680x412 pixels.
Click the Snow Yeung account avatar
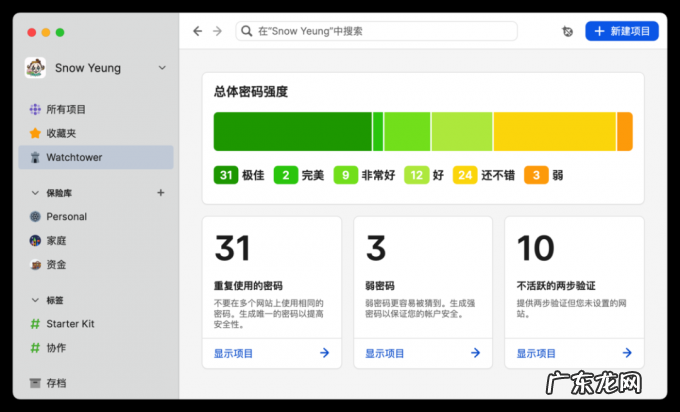click(x=35, y=68)
